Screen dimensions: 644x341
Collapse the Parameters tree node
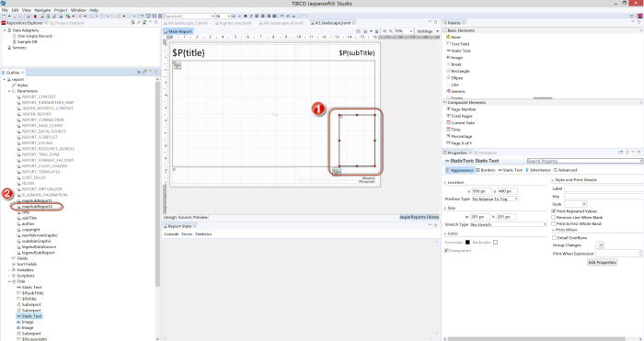pyautogui.click(x=9, y=91)
